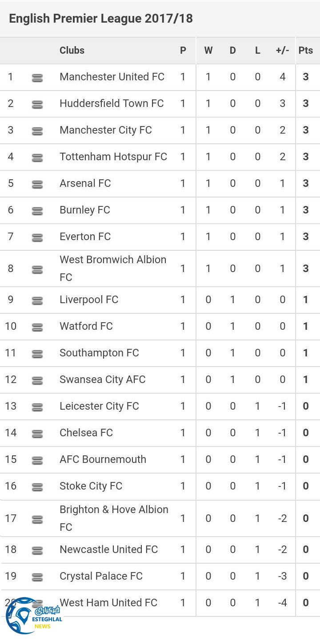Click the +/- goal difference header

(x=282, y=50)
